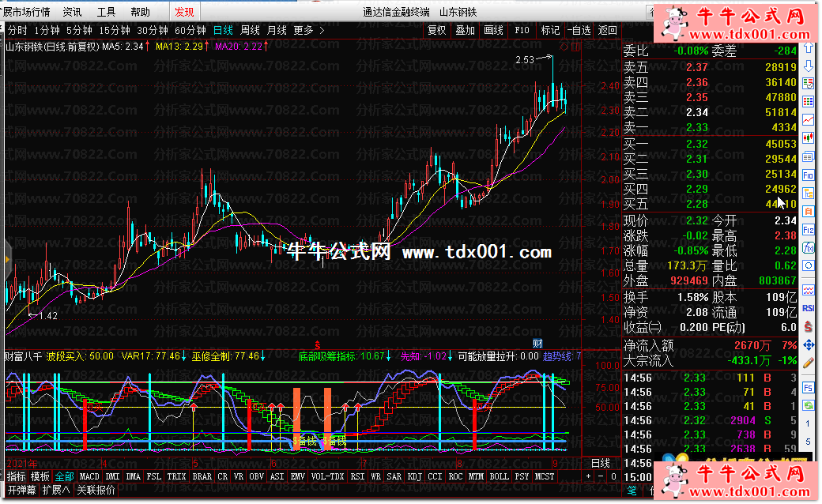Image resolution: width=822 pixels, height=504 pixels.
Task: Choose the BRAR indicator
Action: tap(202, 476)
